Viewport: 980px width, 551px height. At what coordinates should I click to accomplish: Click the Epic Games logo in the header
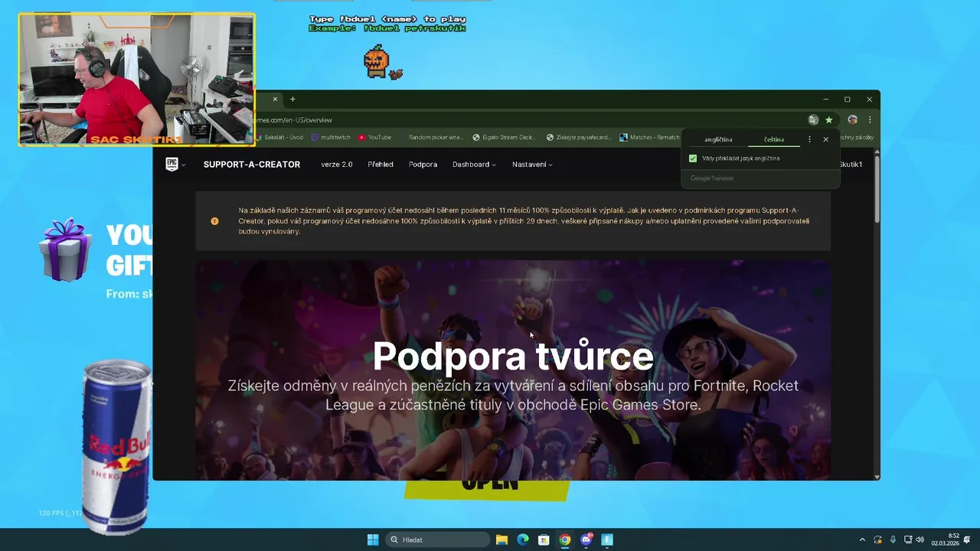pos(171,164)
